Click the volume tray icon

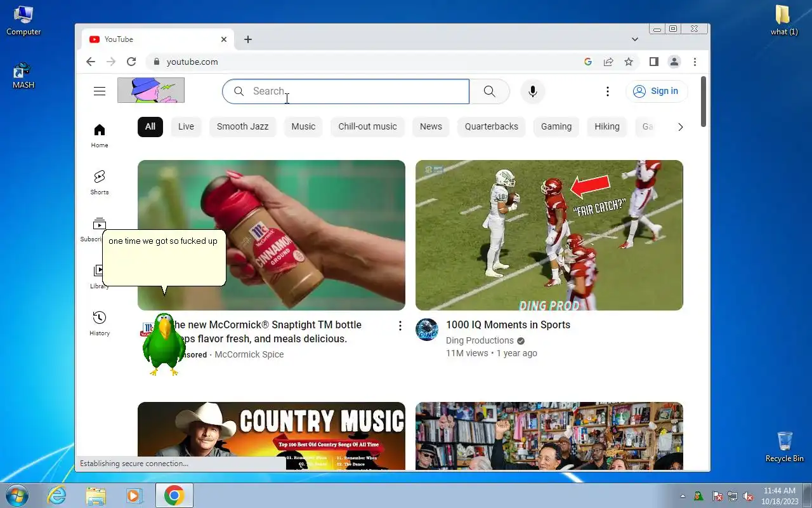(x=749, y=496)
